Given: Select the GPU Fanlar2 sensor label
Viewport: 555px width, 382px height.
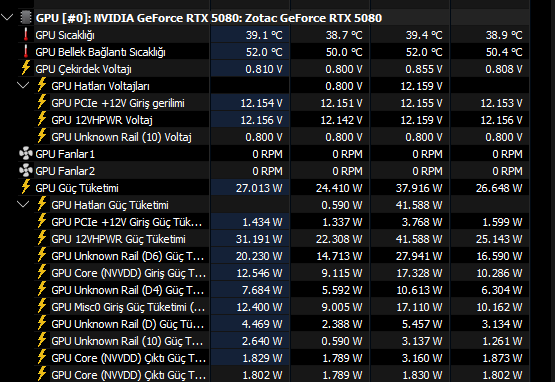Looking at the screenshot, I should click(x=65, y=171).
